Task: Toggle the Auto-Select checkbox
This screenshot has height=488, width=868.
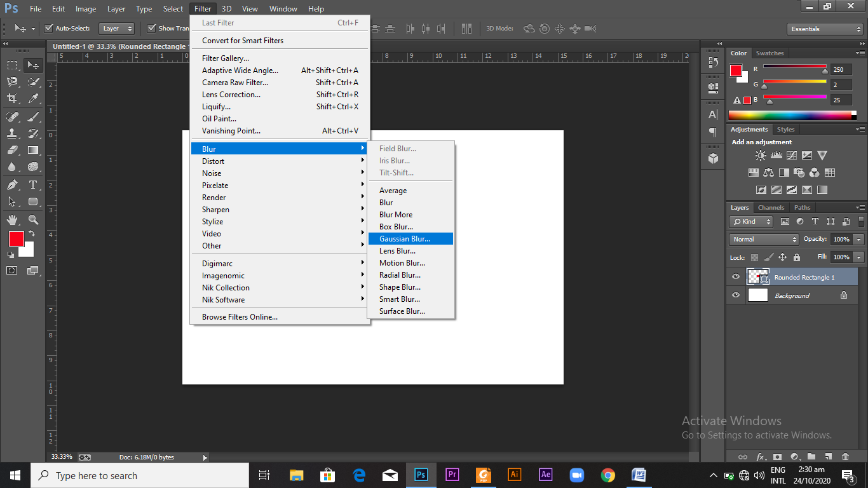Action: coord(48,28)
